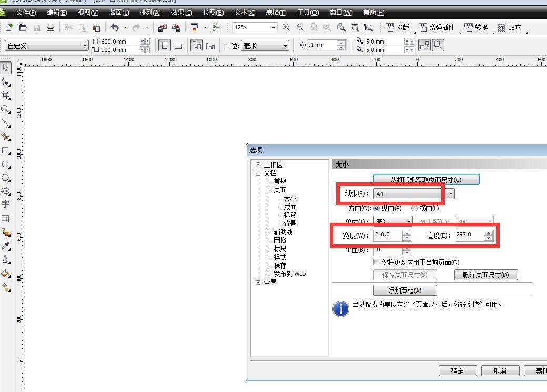Activate the Text tool (字) in toolbox
The image size is (547, 392).
pos(6,204)
